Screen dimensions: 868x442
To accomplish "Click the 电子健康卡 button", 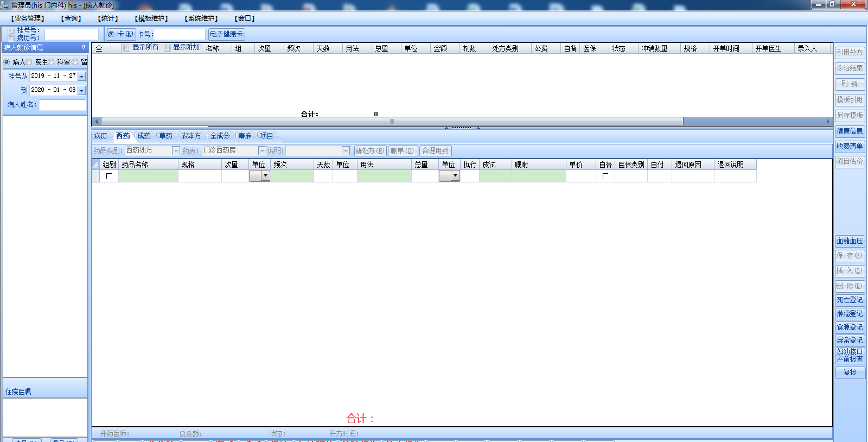I will click(226, 34).
